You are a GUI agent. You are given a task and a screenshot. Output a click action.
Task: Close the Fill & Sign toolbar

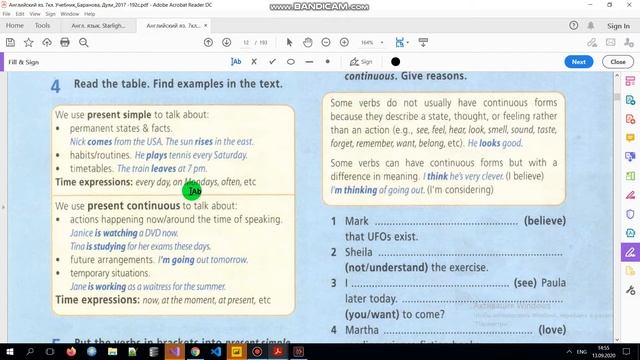coord(618,62)
